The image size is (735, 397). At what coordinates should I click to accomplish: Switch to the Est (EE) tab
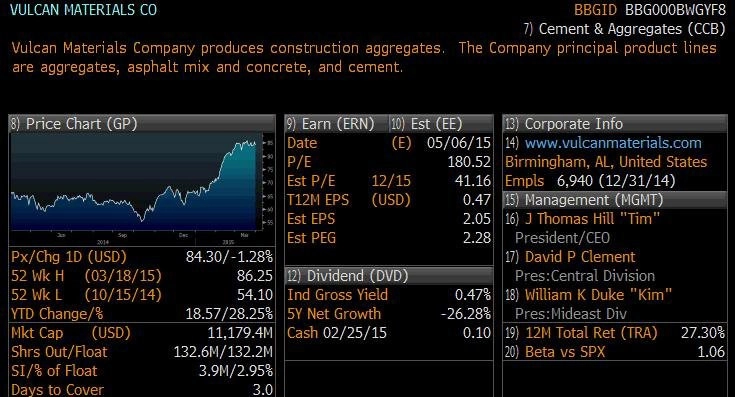(x=441, y=124)
